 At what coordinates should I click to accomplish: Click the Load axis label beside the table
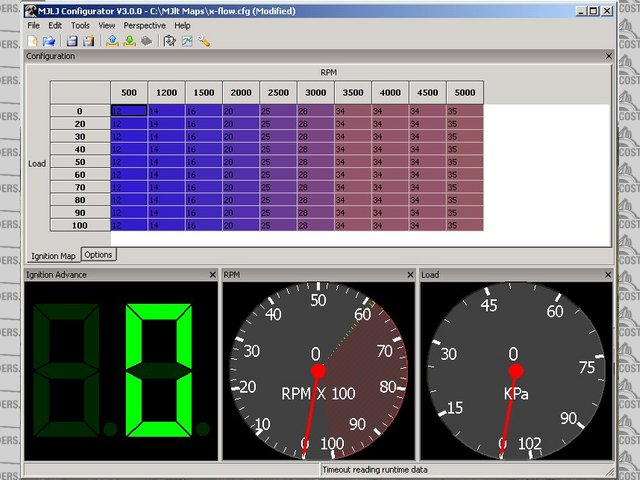click(37, 164)
